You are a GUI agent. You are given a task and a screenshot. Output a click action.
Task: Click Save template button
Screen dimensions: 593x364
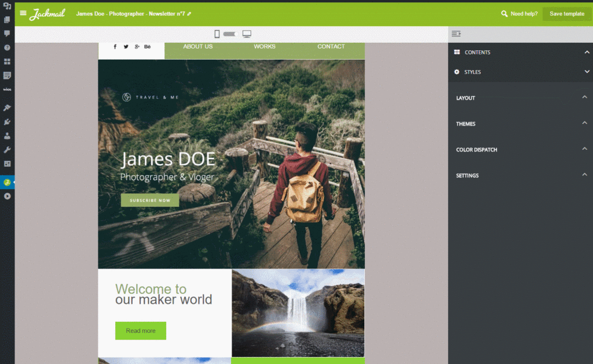pos(566,14)
